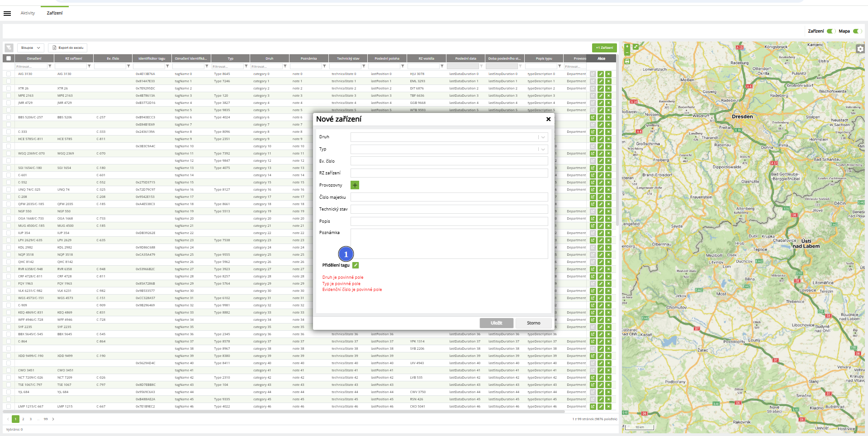
Task: Click the clear filters funnel icon
Action: (x=9, y=47)
